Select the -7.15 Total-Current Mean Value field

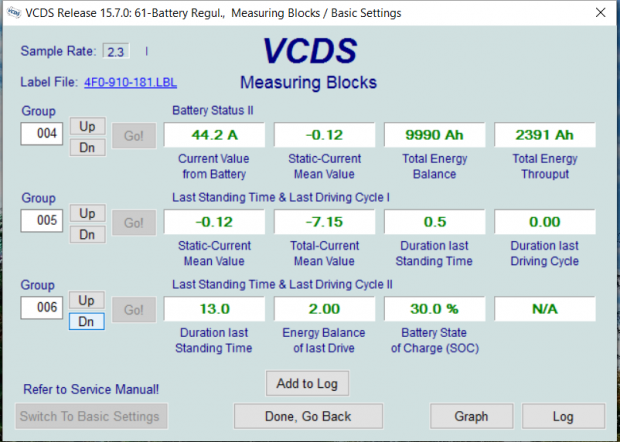pyautogui.click(x=324, y=222)
